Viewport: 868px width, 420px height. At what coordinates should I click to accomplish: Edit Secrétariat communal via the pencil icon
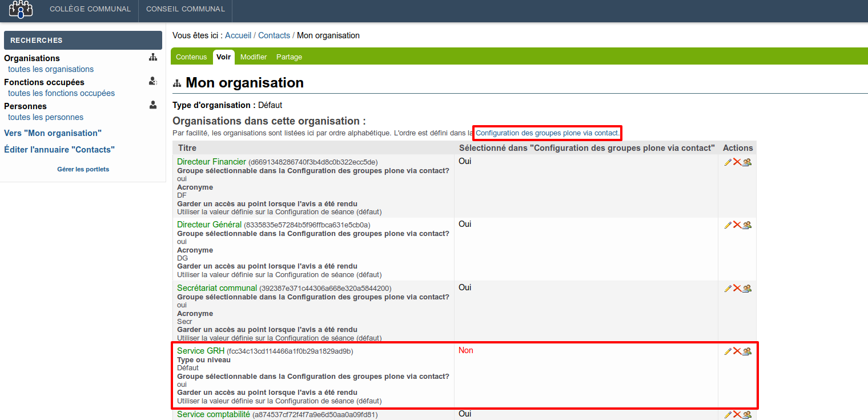[728, 289]
